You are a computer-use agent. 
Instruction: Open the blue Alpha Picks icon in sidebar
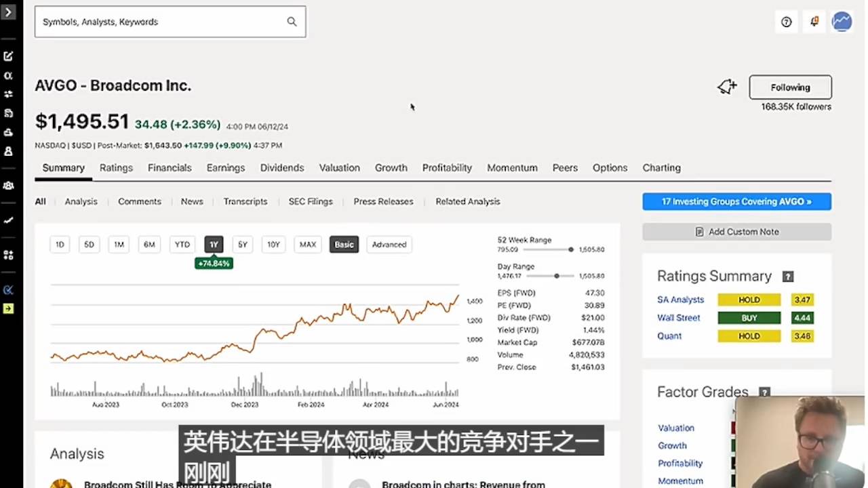tap(8, 290)
